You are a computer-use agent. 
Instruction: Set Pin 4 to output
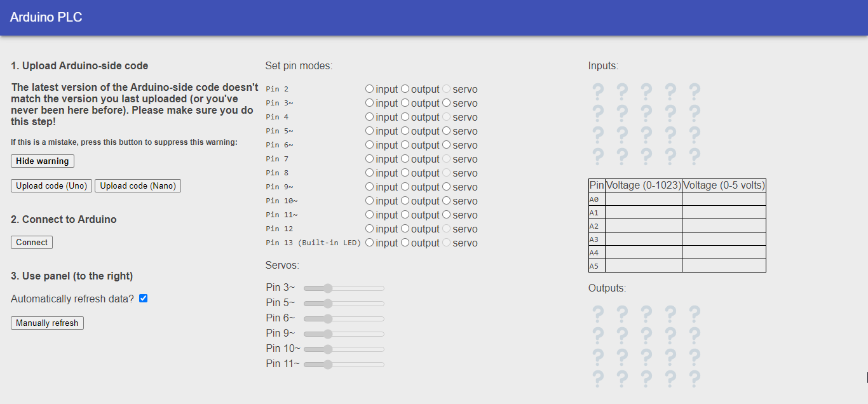[405, 117]
